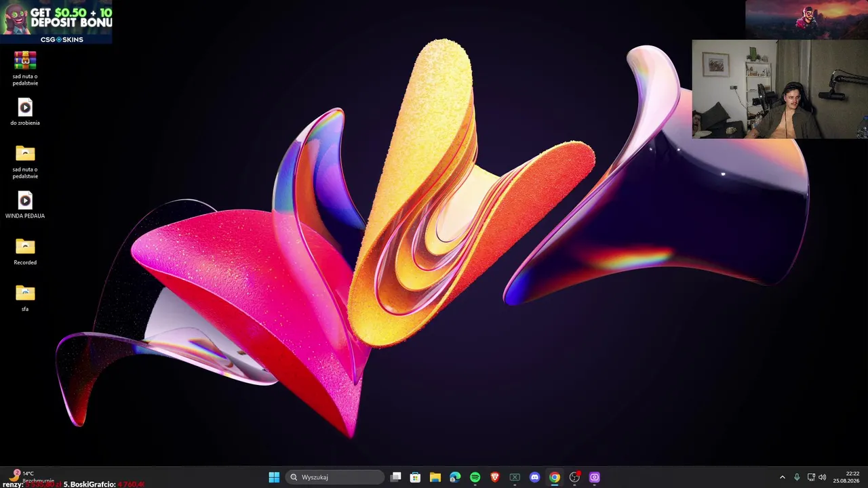Select the WINDA PEDAUA media file

click(25, 205)
